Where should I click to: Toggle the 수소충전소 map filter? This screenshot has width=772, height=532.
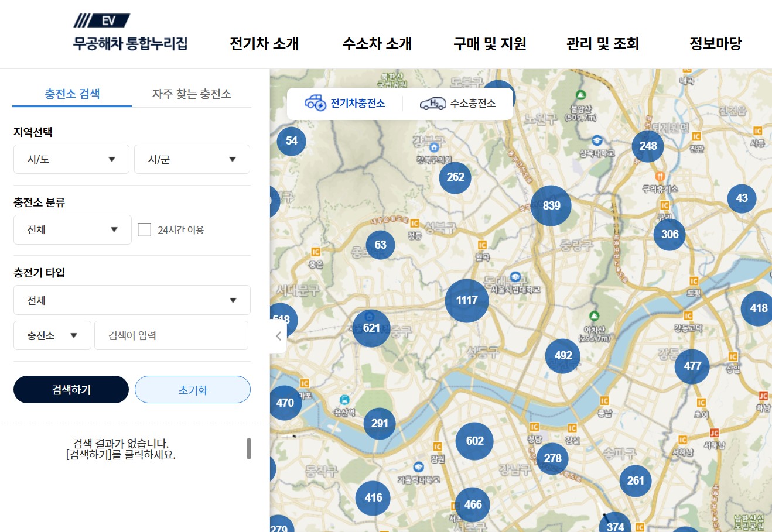tap(457, 103)
